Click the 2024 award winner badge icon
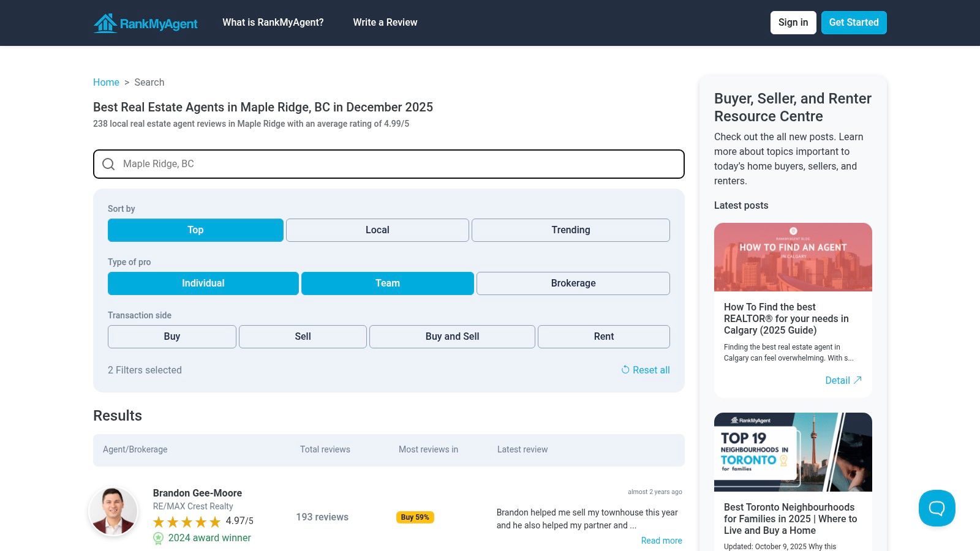 pyautogui.click(x=158, y=538)
